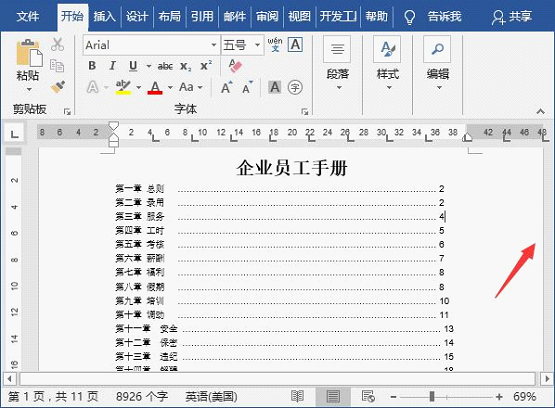
Task: Click the 第三章 服务 table of contents entry
Action: point(140,216)
